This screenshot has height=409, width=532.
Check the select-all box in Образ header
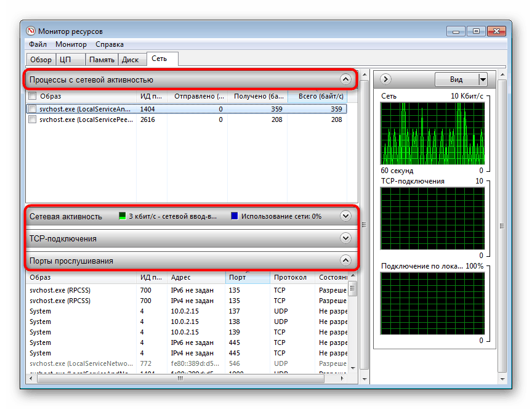click(x=32, y=97)
